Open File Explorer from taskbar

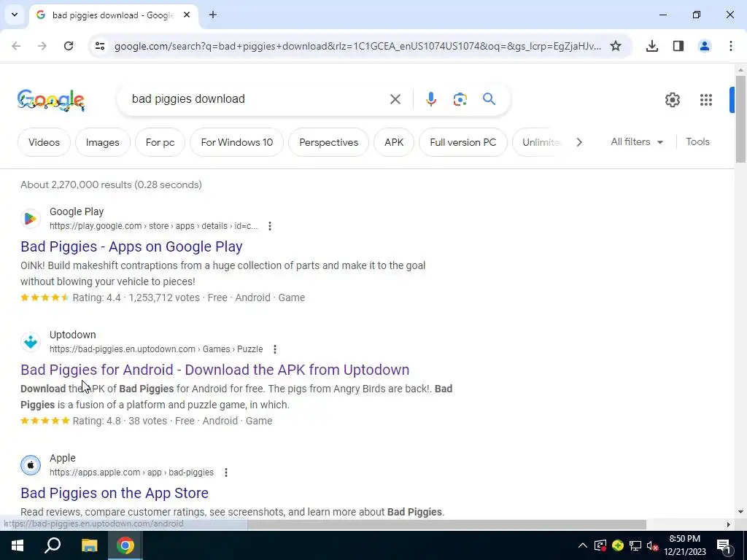click(89, 545)
